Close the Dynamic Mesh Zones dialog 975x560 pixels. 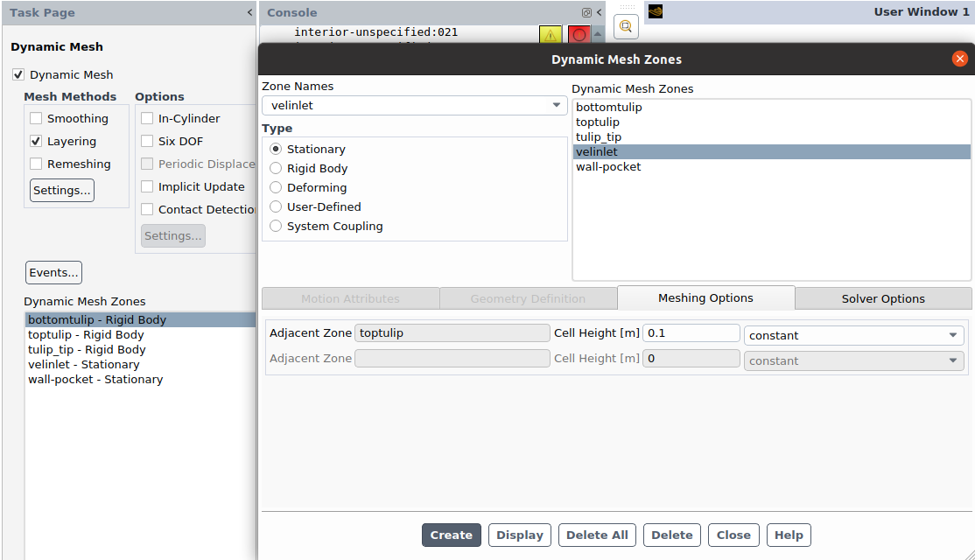[959, 59]
